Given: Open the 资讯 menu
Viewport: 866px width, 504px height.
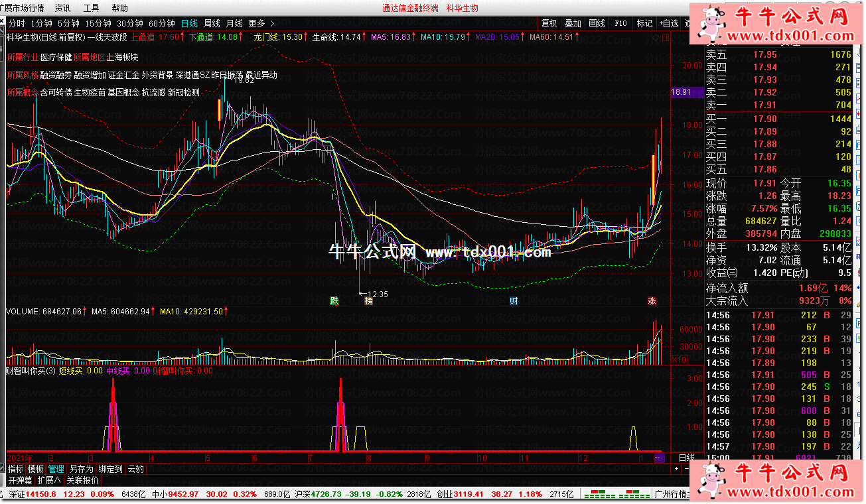Looking at the screenshot, I should tap(62, 8).
